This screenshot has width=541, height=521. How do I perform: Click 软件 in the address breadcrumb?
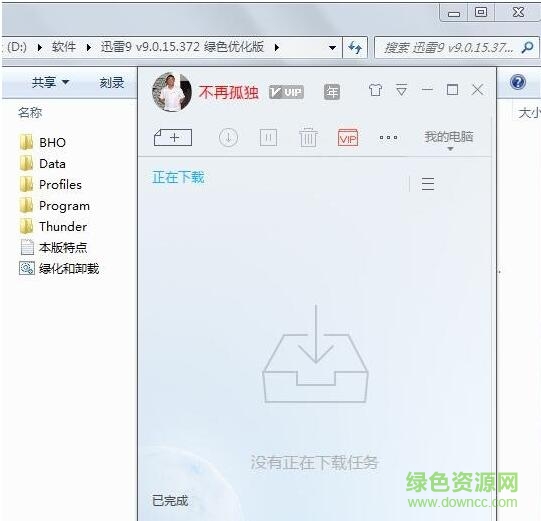point(64,47)
